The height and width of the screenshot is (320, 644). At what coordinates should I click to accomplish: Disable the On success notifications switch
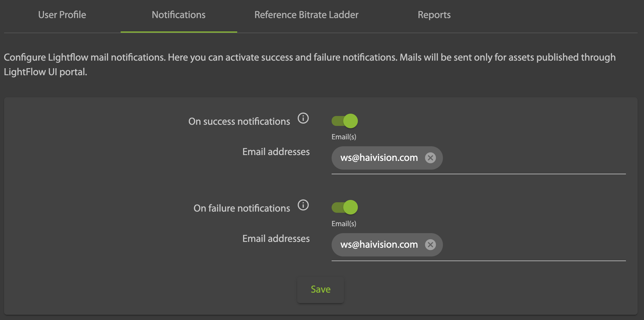point(345,121)
